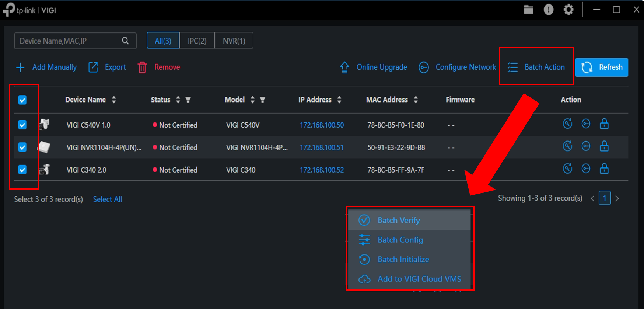Image resolution: width=644 pixels, height=309 pixels.
Task: Click the 'Showing 1-3 of 3 record(s)' text
Action: [x=540, y=198]
